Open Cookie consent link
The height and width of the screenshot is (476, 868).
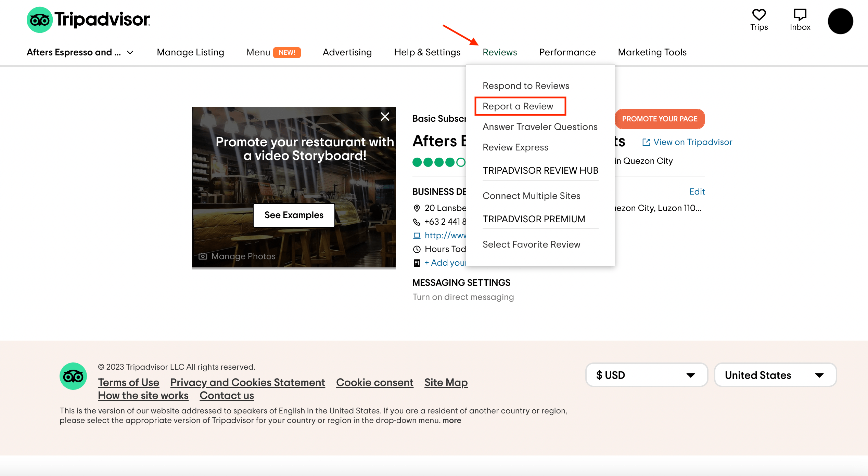(x=374, y=382)
